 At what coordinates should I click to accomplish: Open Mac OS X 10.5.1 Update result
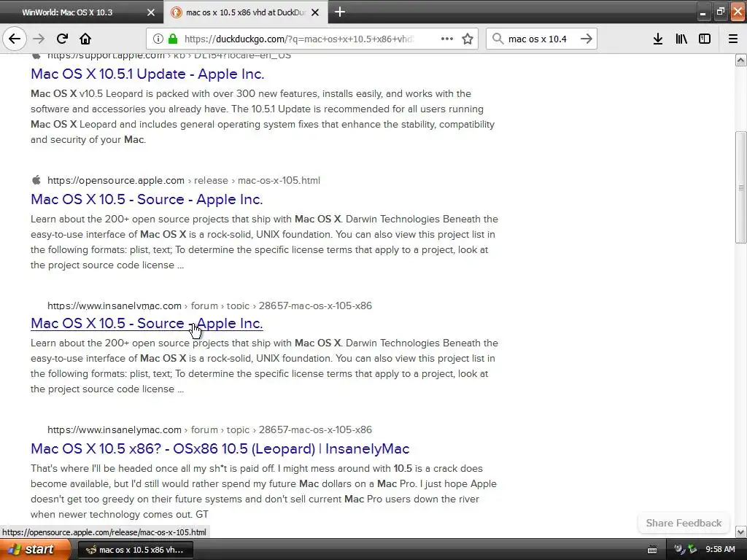(x=147, y=74)
